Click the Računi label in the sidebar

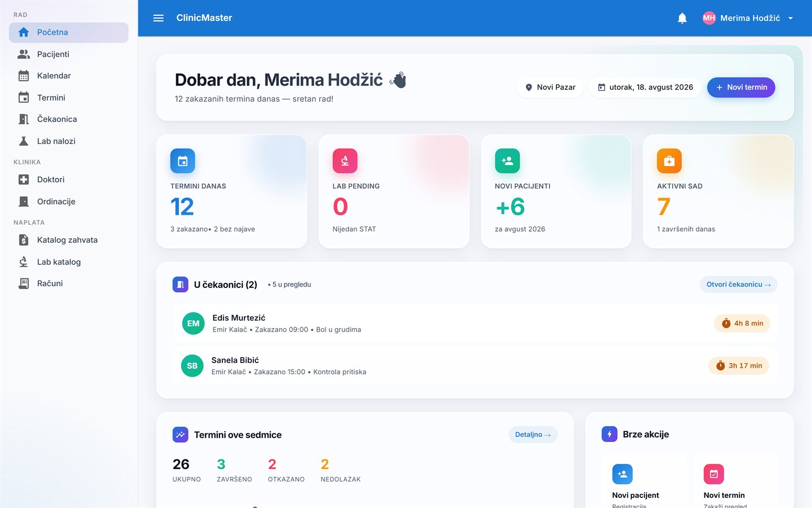(x=50, y=283)
